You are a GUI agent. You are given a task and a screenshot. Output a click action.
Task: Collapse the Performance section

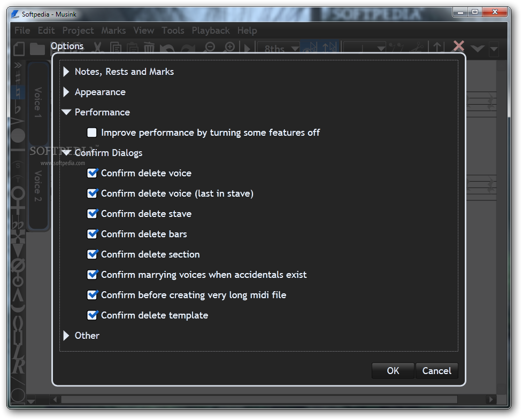(66, 112)
